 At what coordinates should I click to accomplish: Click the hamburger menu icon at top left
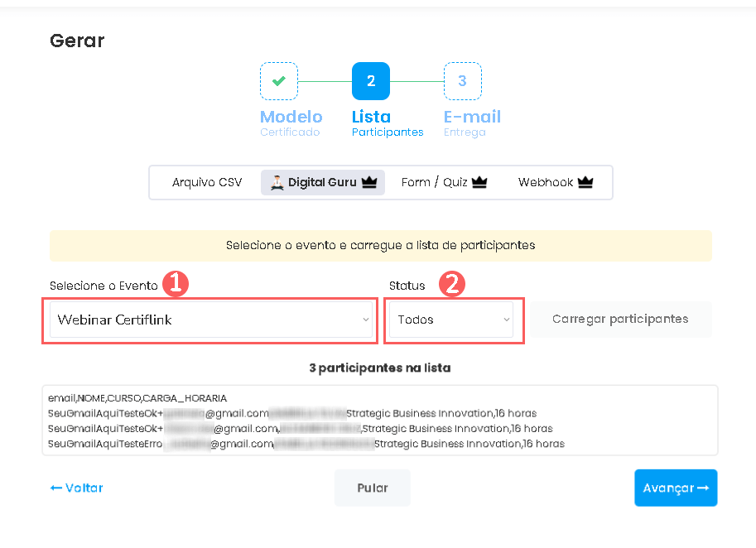click(18, 7)
